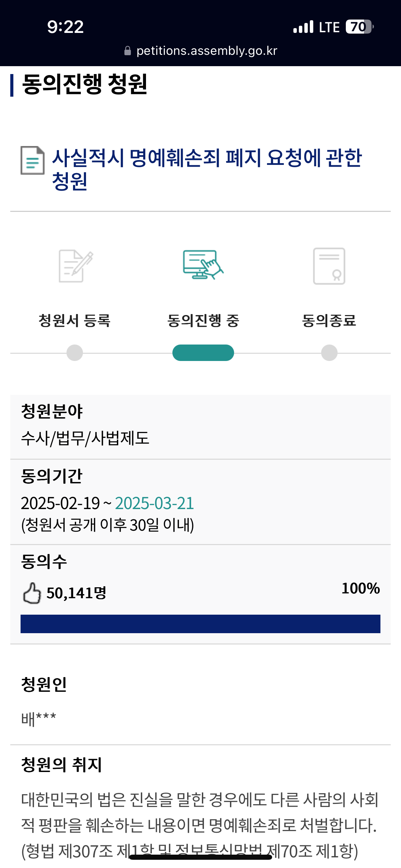Open the petition title 사실적시 명예훼손죄 폐지 요청
The image size is (401, 868).
207,169
